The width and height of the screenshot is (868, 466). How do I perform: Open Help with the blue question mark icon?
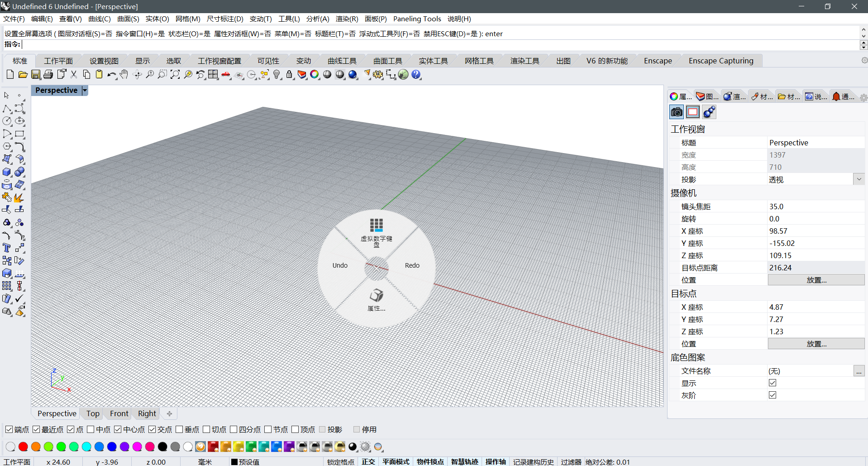click(416, 75)
